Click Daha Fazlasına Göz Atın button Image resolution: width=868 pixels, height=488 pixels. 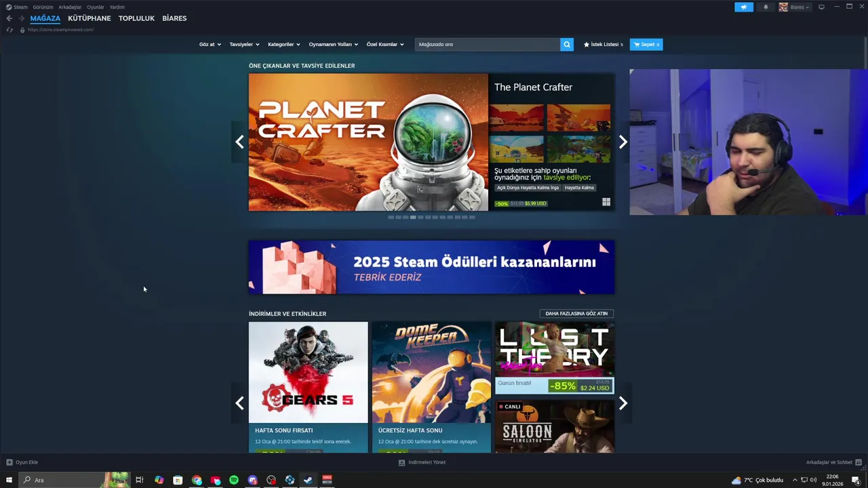(x=576, y=313)
